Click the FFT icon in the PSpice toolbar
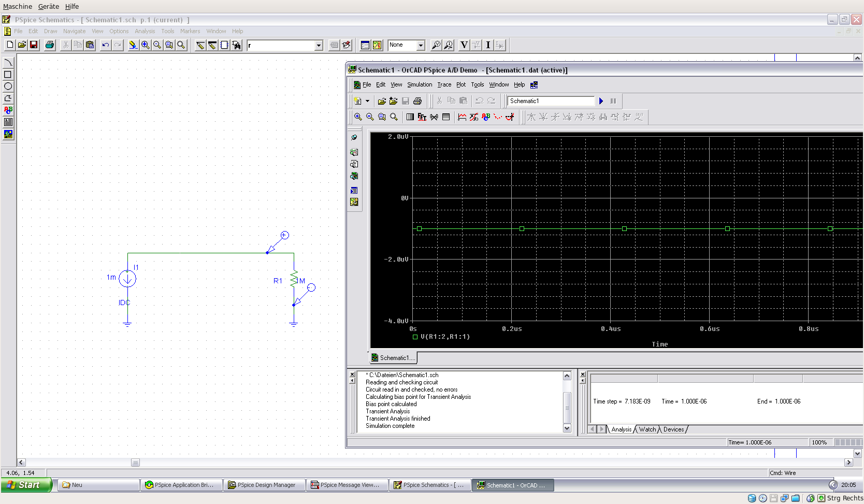This screenshot has width=864, height=504. [422, 117]
